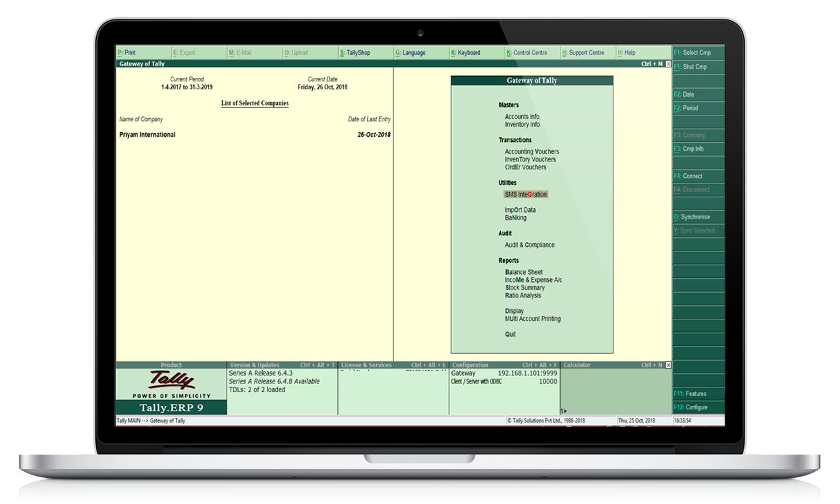Image resolution: width=840 pixels, height=504 pixels.
Task: Choose Quit in Gateway of Tally
Action: (510, 335)
